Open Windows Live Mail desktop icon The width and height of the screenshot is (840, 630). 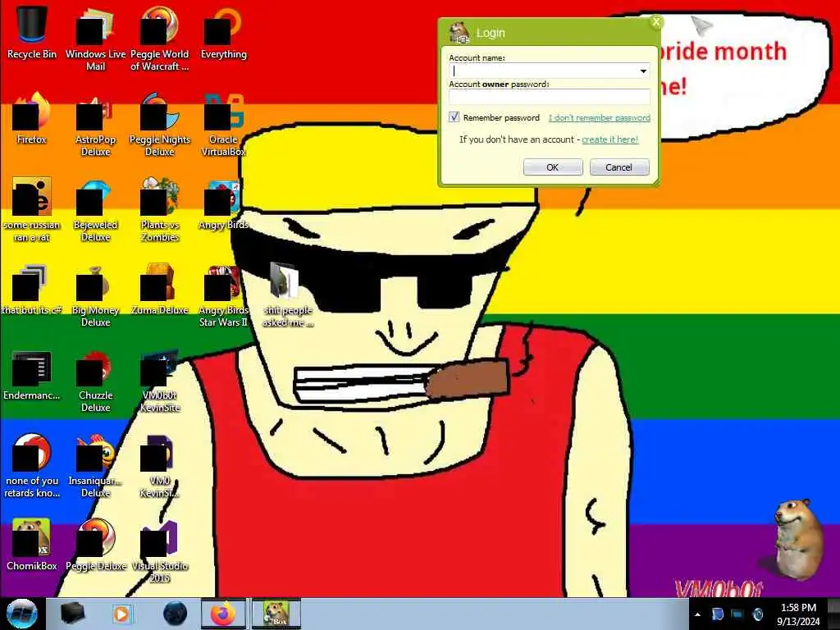coord(95,38)
